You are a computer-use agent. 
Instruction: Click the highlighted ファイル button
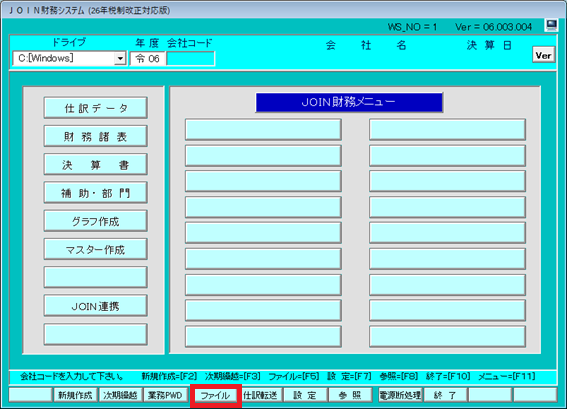point(216,395)
